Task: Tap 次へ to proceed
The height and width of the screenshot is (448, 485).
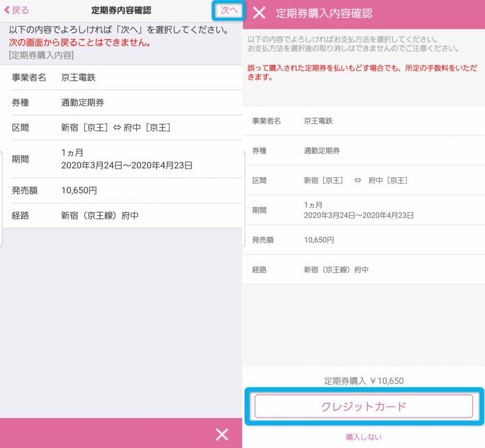Action: tap(229, 10)
